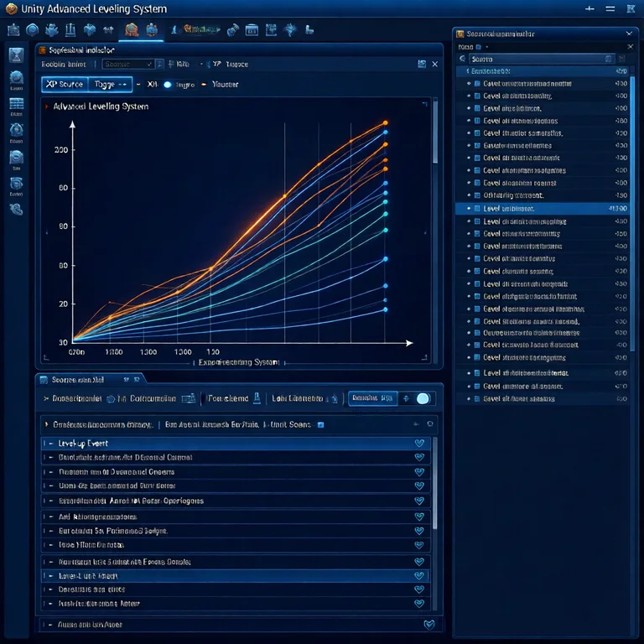Select the 'XP Source' tab button
The height and width of the screenshot is (644, 644).
click(65, 84)
